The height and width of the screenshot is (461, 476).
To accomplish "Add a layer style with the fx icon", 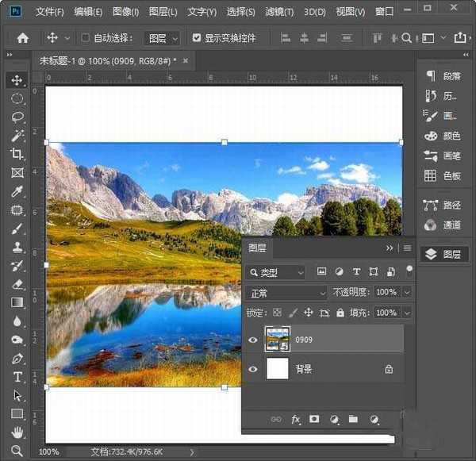I will [x=296, y=419].
